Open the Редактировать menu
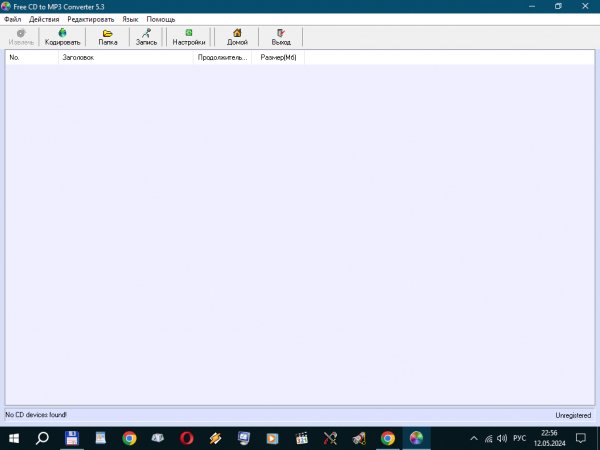600x450 pixels. click(x=91, y=19)
